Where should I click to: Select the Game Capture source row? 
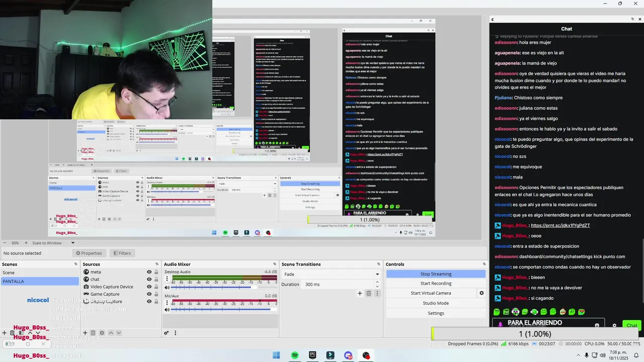[x=120, y=294]
